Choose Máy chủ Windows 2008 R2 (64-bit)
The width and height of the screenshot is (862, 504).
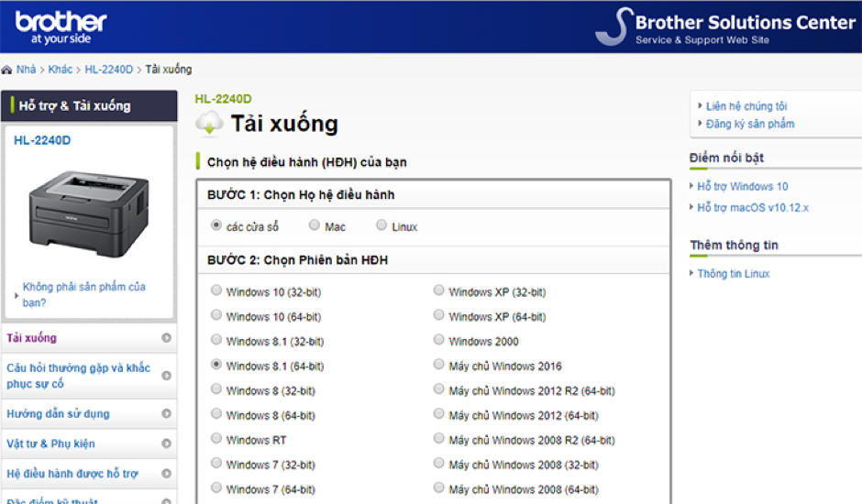tap(438, 439)
